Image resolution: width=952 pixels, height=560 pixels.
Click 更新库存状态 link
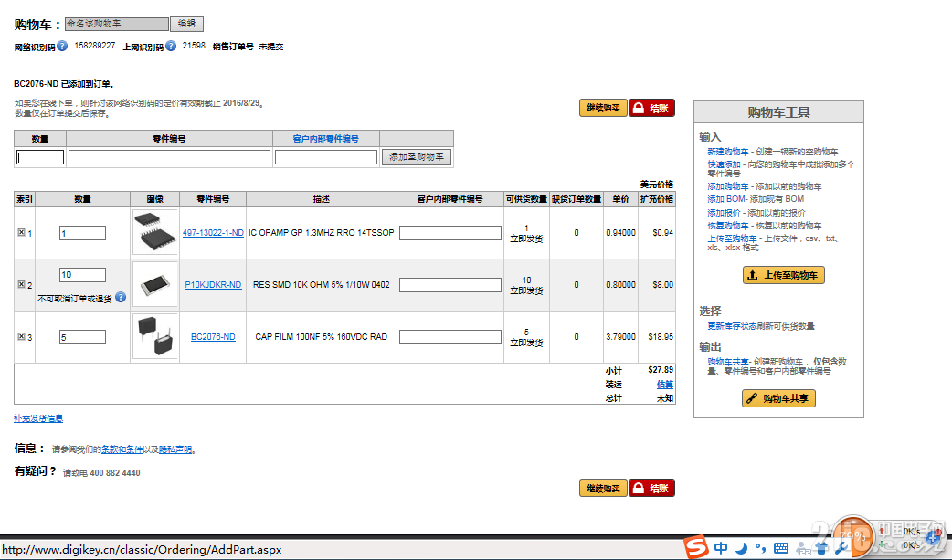click(732, 326)
